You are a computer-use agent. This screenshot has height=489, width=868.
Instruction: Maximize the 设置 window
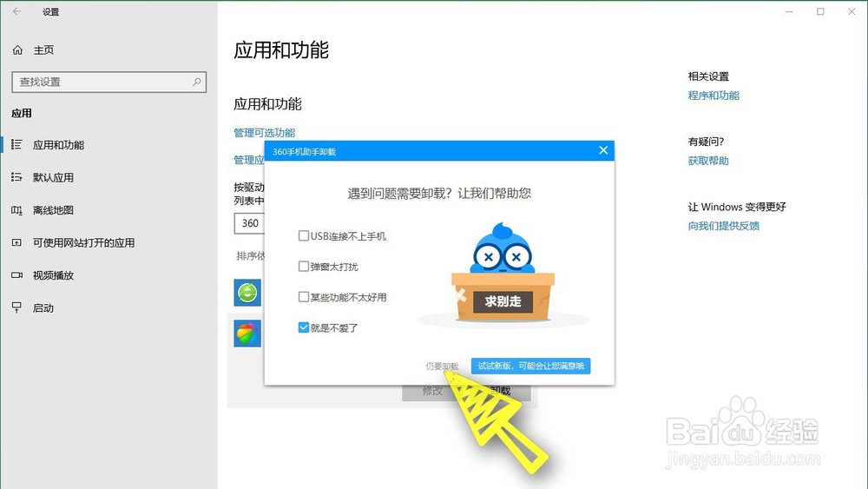[820, 11]
